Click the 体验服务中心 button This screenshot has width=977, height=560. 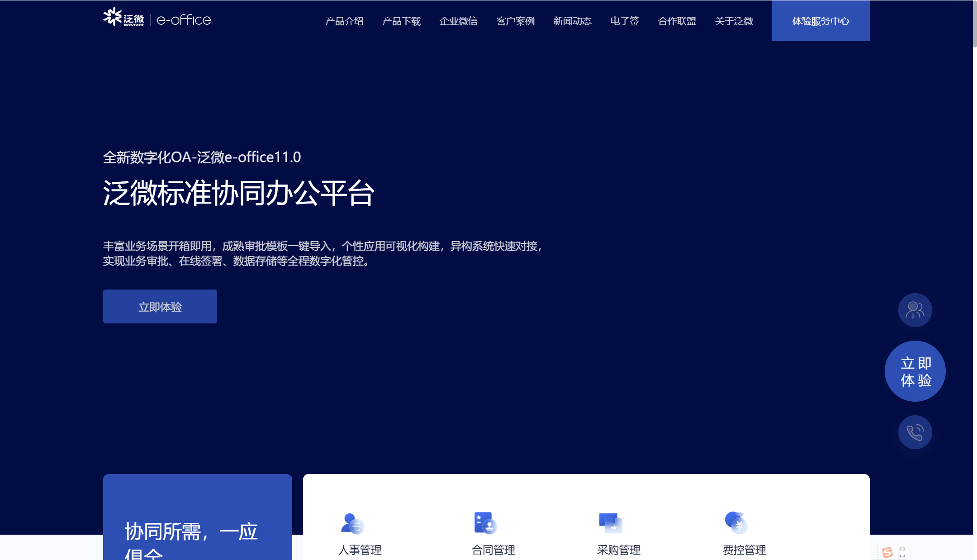pos(820,21)
